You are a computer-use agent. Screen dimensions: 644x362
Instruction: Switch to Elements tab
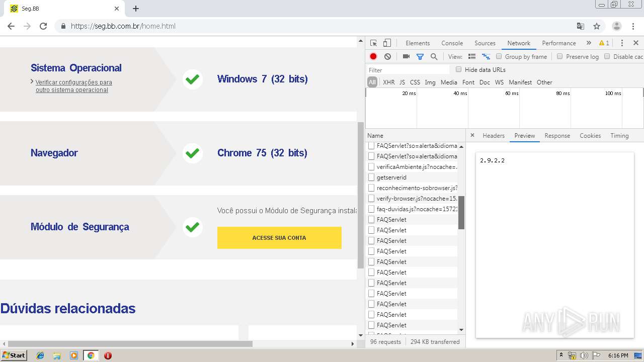[x=418, y=43]
